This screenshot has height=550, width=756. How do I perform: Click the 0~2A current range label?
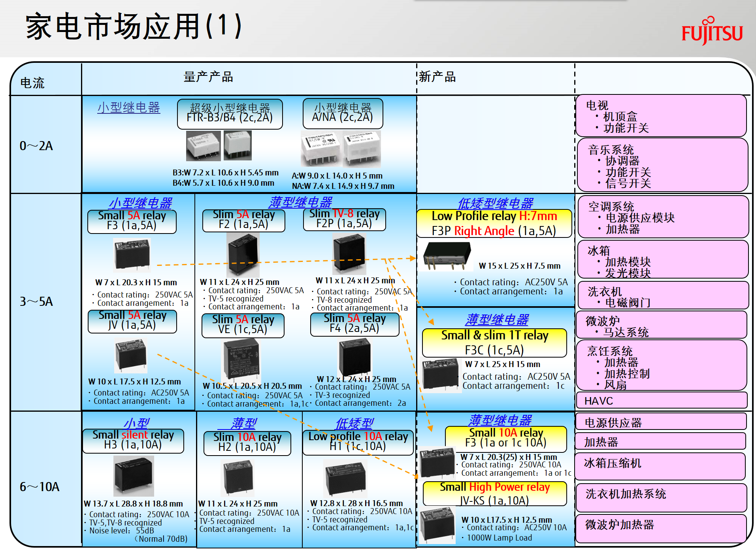(x=36, y=146)
